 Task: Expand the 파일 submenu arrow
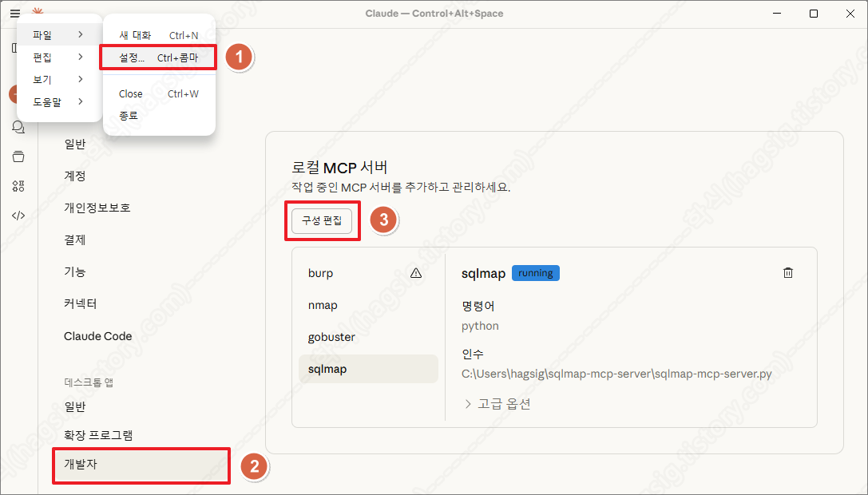(81, 34)
